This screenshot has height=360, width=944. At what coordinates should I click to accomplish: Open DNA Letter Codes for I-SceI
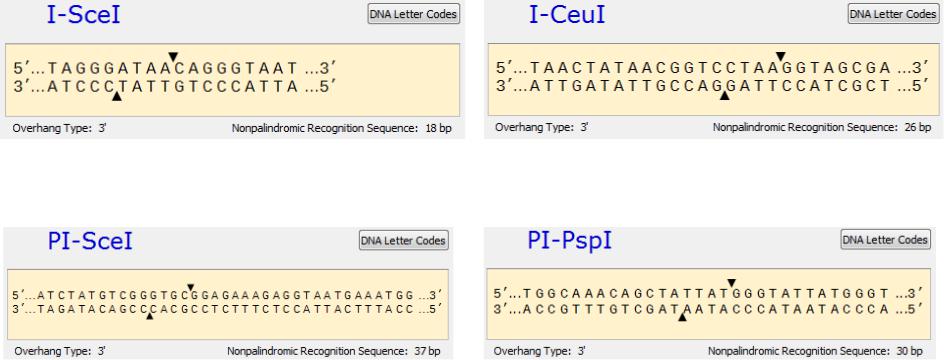[414, 14]
